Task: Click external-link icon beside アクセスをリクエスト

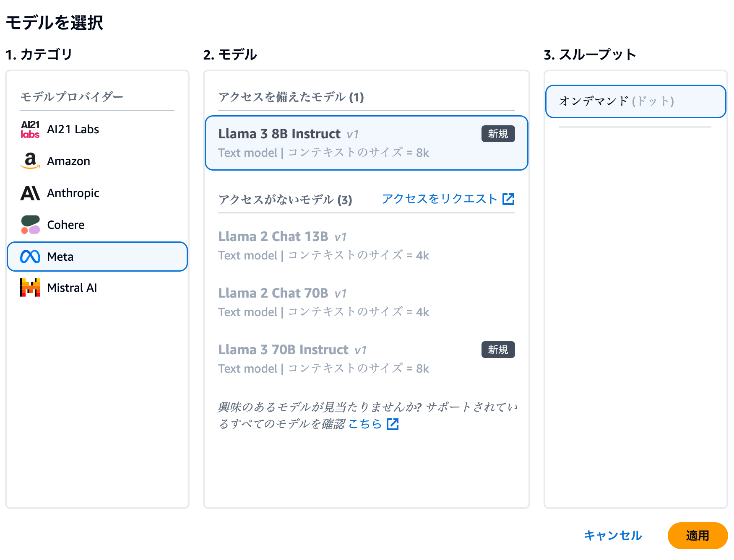Action: pyautogui.click(x=508, y=199)
